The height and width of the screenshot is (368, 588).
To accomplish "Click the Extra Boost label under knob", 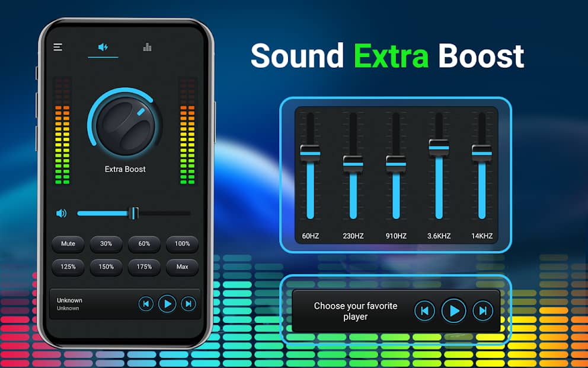I will point(125,169).
